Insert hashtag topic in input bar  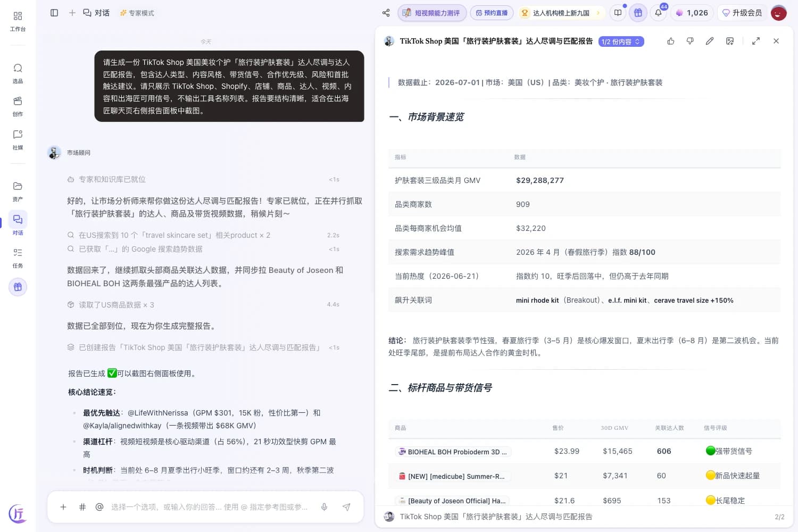click(82, 507)
